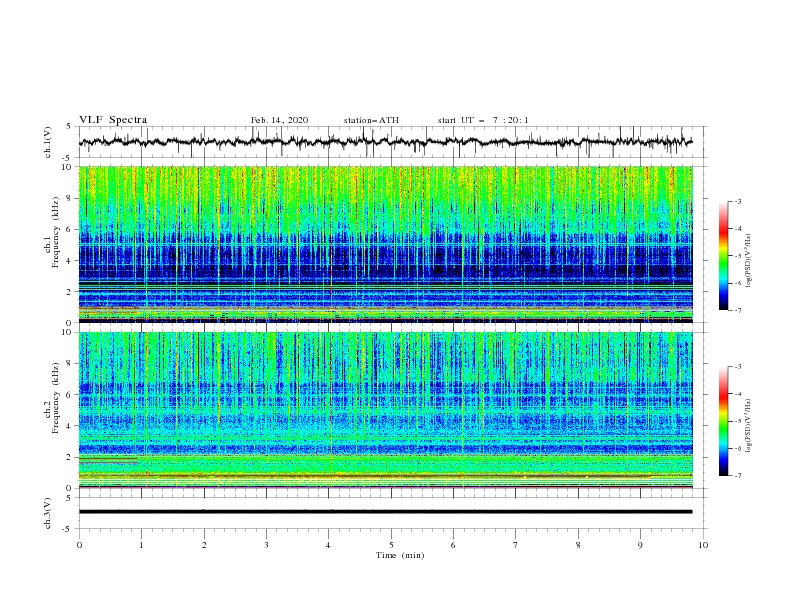Click the ch.2 frequency tick label '2'
The image size is (792, 612).
pos(70,457)
